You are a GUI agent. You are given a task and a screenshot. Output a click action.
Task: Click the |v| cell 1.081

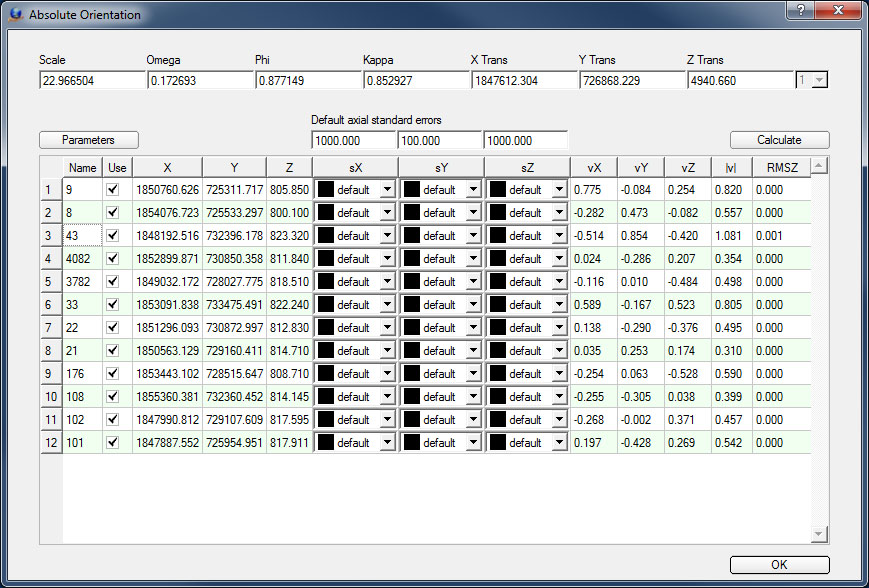coord(732,236)
